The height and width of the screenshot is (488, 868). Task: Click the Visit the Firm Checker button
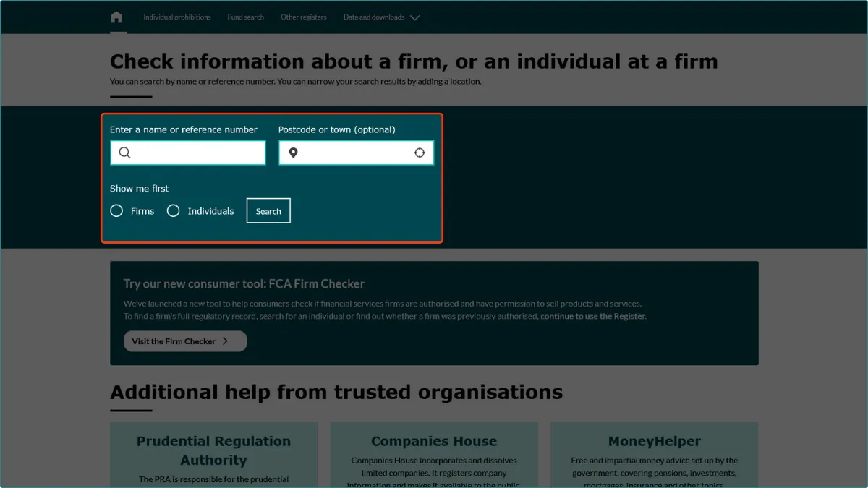(x=184, y=341)
